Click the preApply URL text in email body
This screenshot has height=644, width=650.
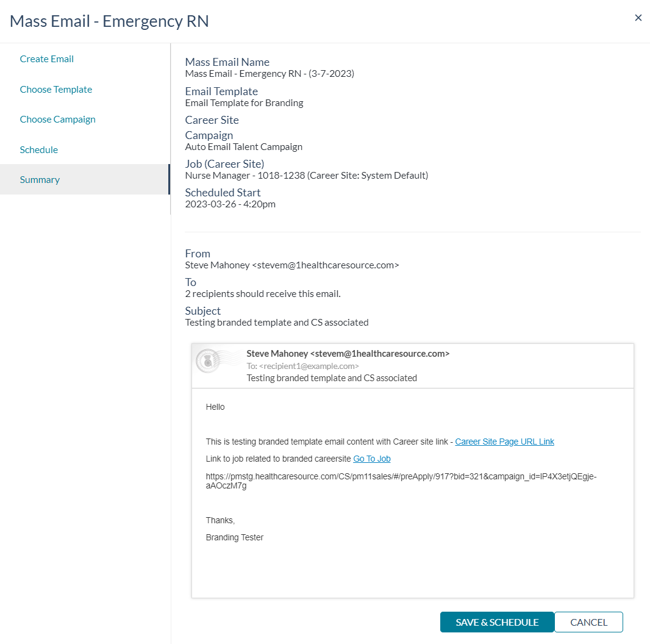pos(401,481)
